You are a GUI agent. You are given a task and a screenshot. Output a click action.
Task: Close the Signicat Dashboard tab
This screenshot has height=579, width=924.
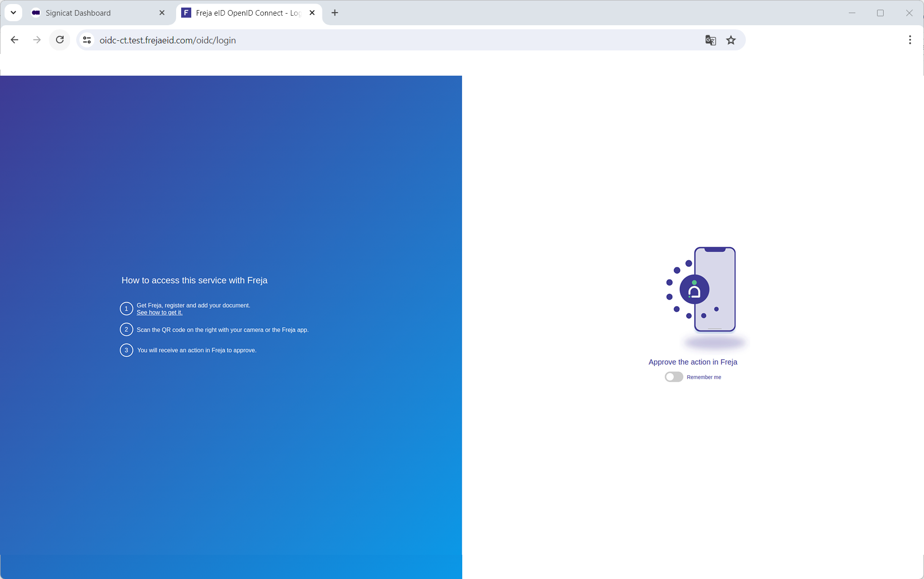162,13
